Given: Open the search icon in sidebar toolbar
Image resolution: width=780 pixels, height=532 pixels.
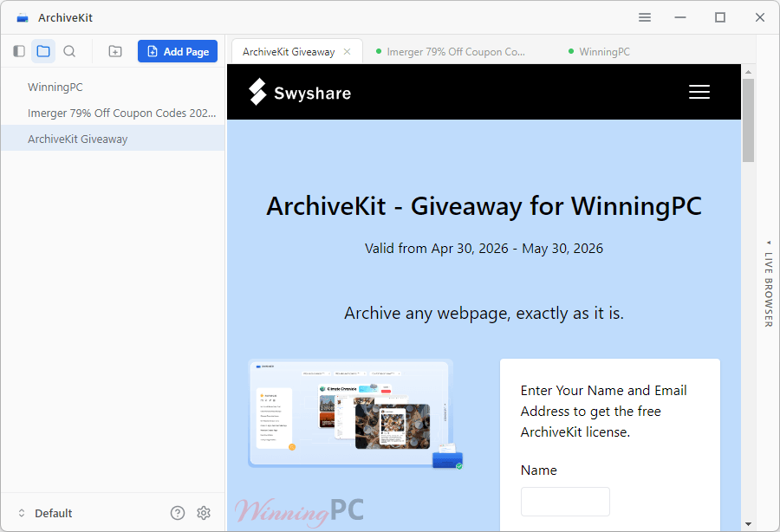Looking at the screenshot, I should [69, 51].
